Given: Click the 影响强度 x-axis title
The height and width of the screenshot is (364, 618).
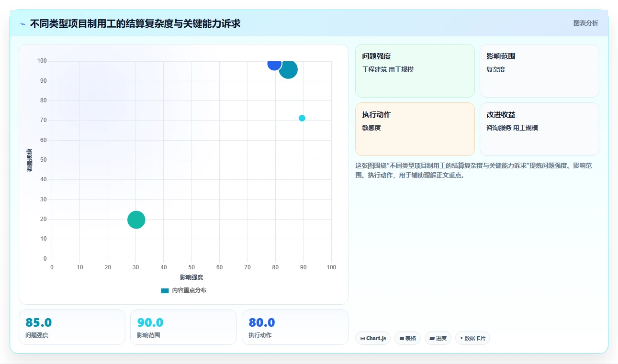Looking at the screenshot, I should 191,277.
